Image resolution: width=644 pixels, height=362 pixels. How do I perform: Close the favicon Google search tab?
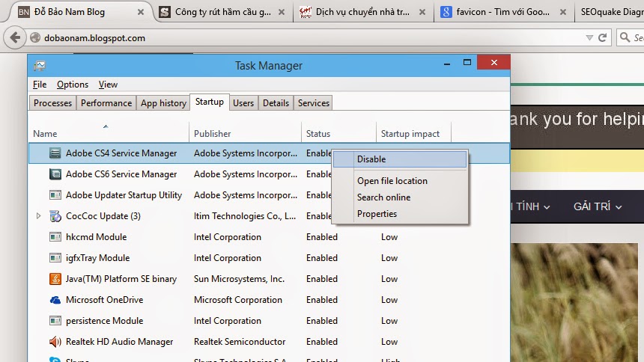tap(563, 12)
